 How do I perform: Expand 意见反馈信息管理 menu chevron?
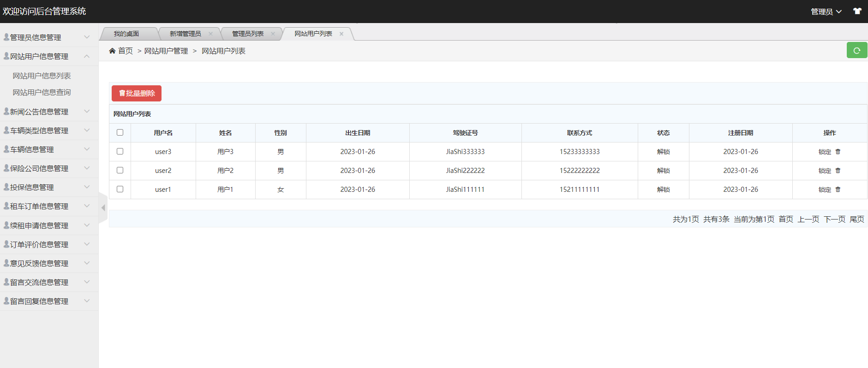point(87,263)
